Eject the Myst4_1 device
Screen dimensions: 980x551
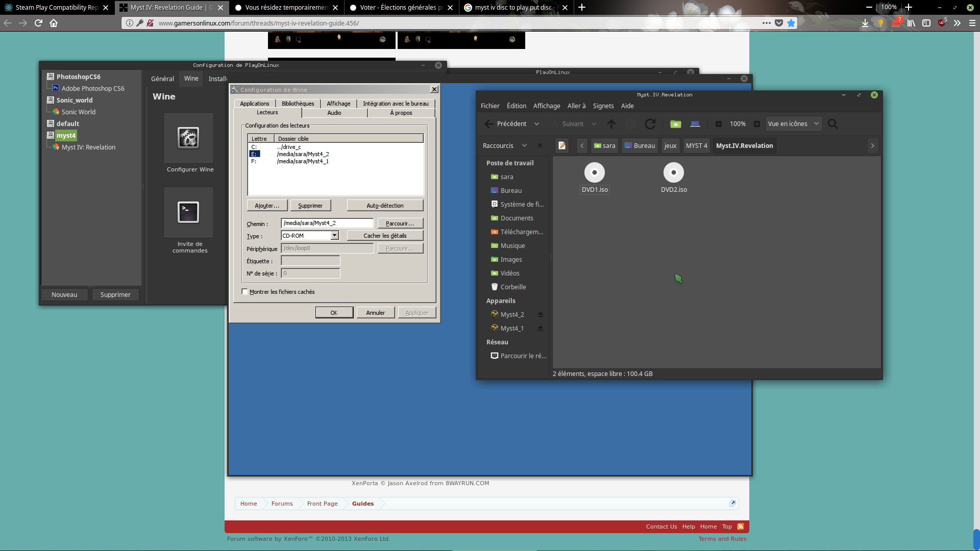tap(541, 328)
